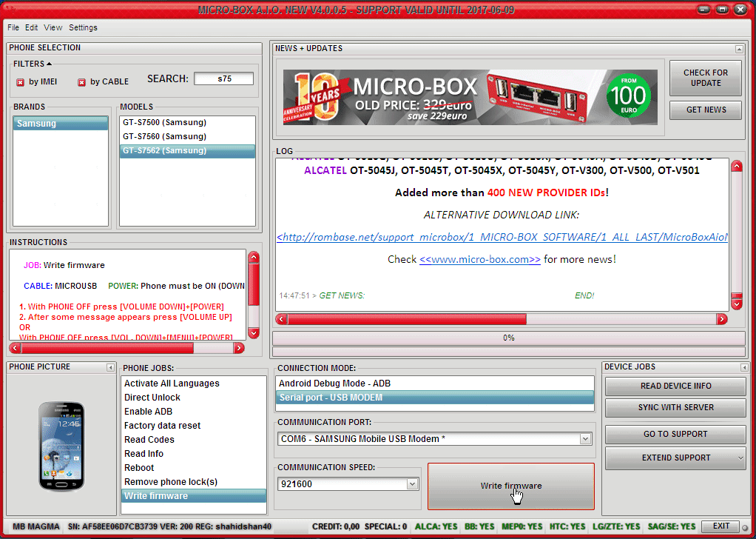Click SYNC WITH SERVER button
The width and height of the screenshot is (756, 539).
(675, 408)
